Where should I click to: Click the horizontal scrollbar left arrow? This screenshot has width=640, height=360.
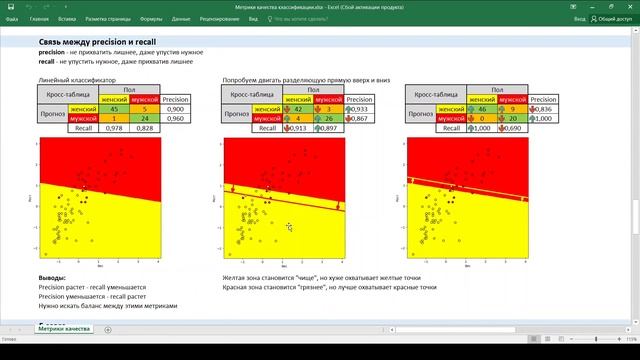click(392, 329)
